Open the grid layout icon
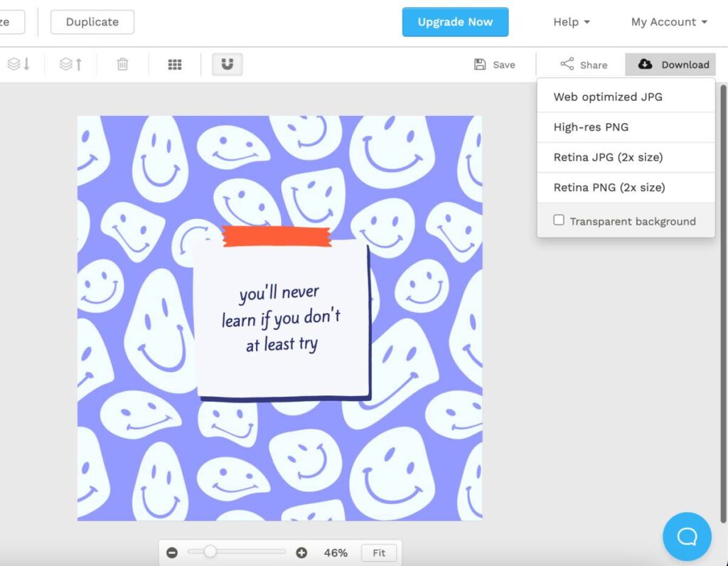 173,64
